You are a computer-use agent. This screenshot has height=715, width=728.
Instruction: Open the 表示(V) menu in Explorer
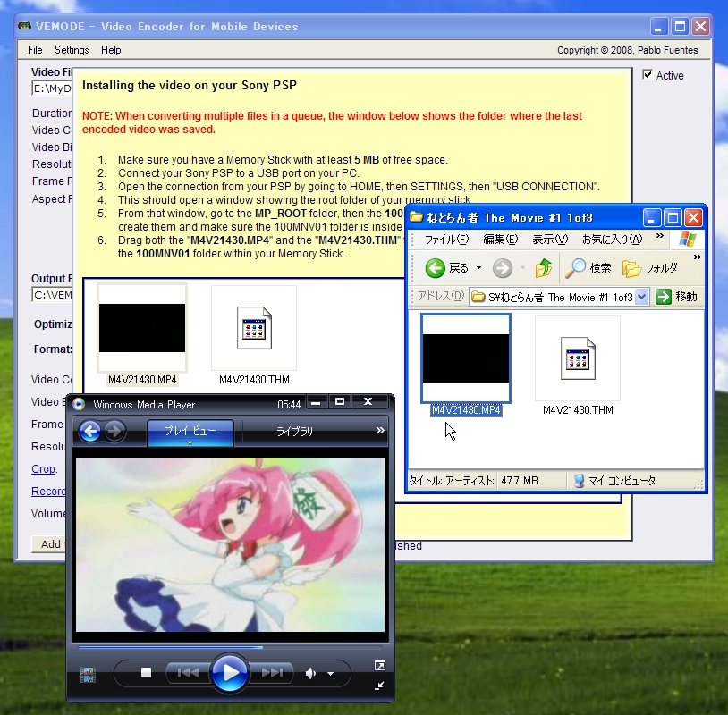point(550,240)
